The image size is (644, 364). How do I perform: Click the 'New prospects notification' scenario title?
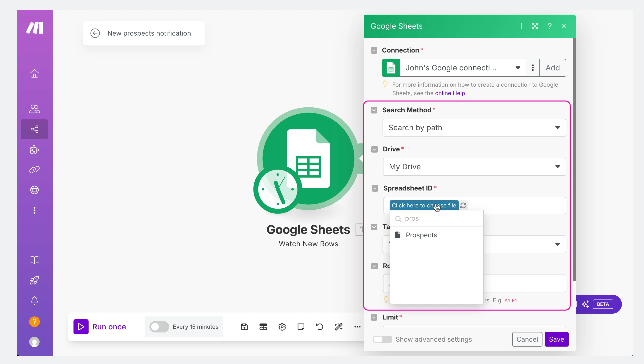pos(149,33)
